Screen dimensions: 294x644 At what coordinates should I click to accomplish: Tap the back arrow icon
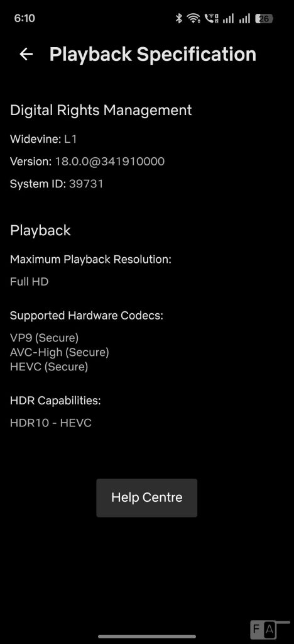click(x=26, y=54)
